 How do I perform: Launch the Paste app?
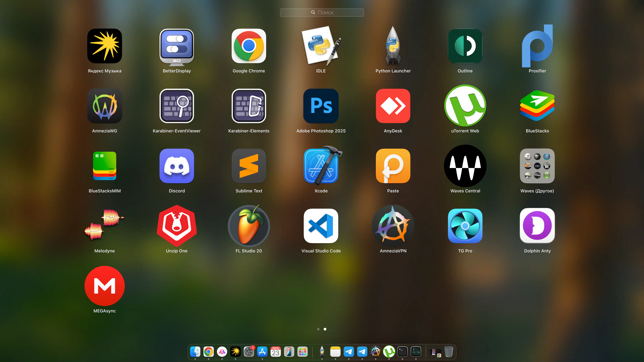(393, 166)
